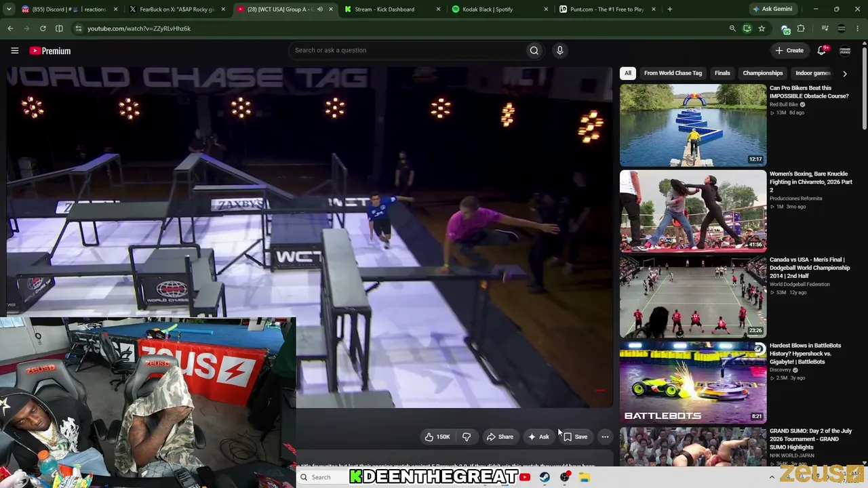Select the Finals filter chip
The image size is (868, 488).
pyautogui.click(x=722, y=73)
